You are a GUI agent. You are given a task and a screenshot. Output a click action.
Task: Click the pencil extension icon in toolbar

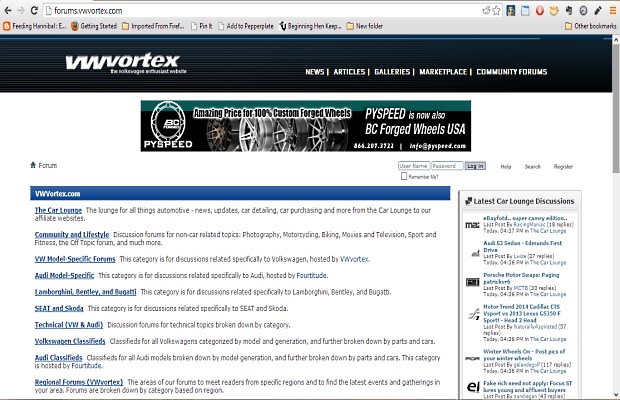tap(598, 11)
